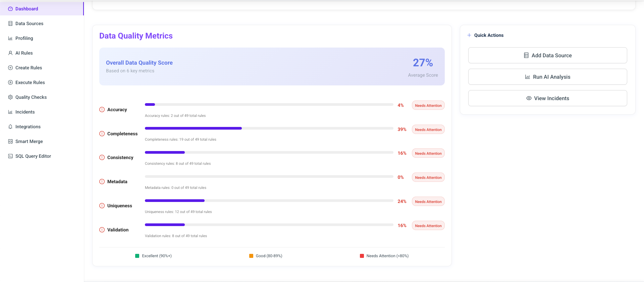
Task: Click the Uniqueness warning icon
Action: [x=102, y=206]
